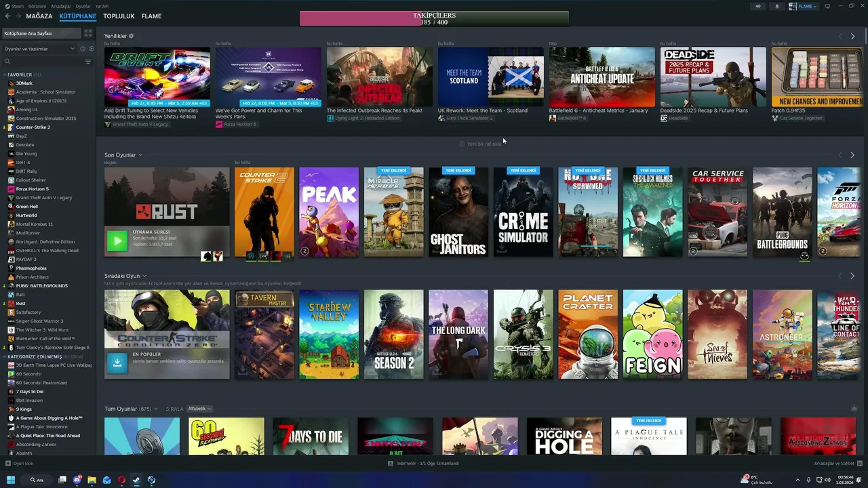Screen dimensions: 868x488
Task: Select Counter-Strike 2 in Favoriler list
Action: (33, 127)
